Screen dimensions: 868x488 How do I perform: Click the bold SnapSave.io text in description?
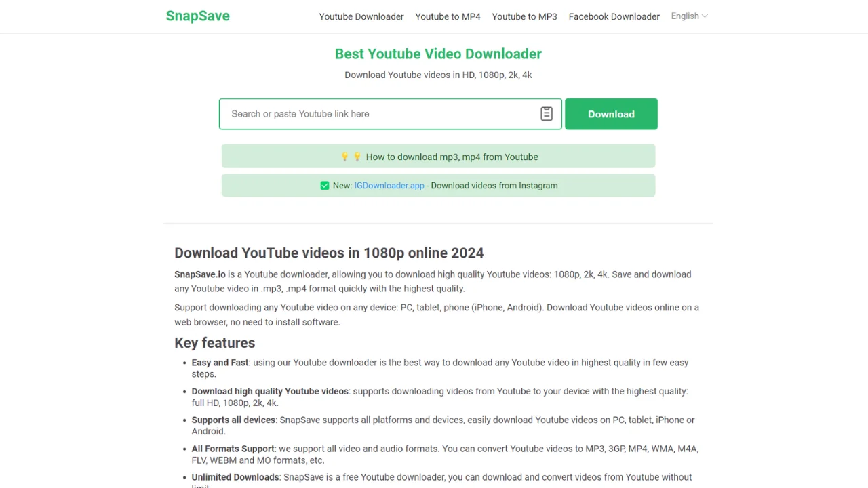[200, 274]
